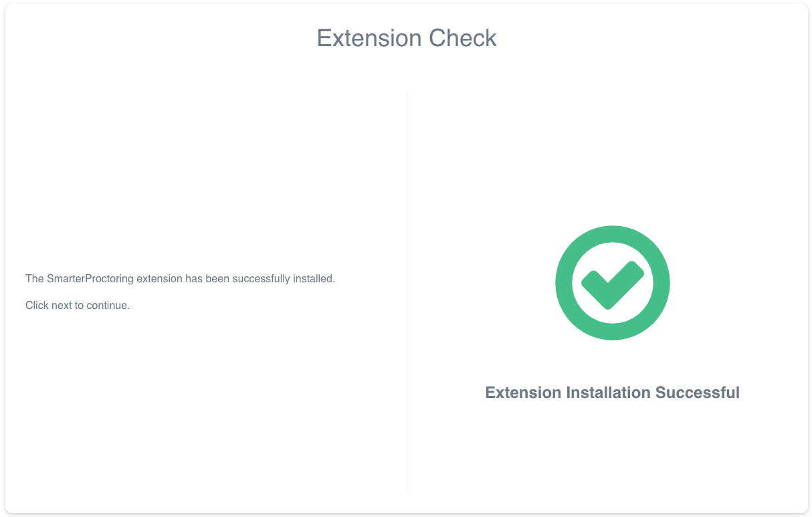Click the word 'successfully' in the message
Screen dimensions: 812x517
click(262, 278)
